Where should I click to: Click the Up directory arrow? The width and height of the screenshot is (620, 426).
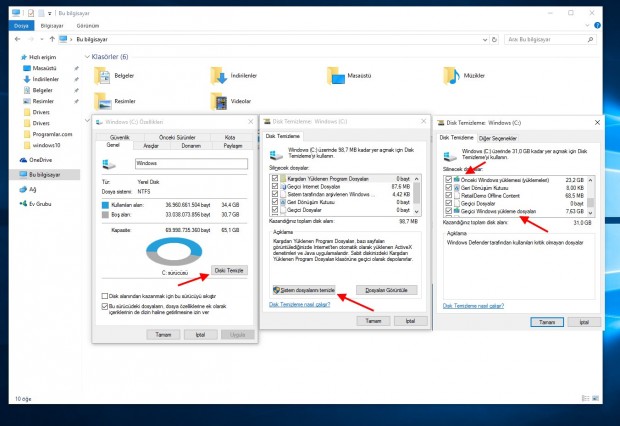point(52,39)
